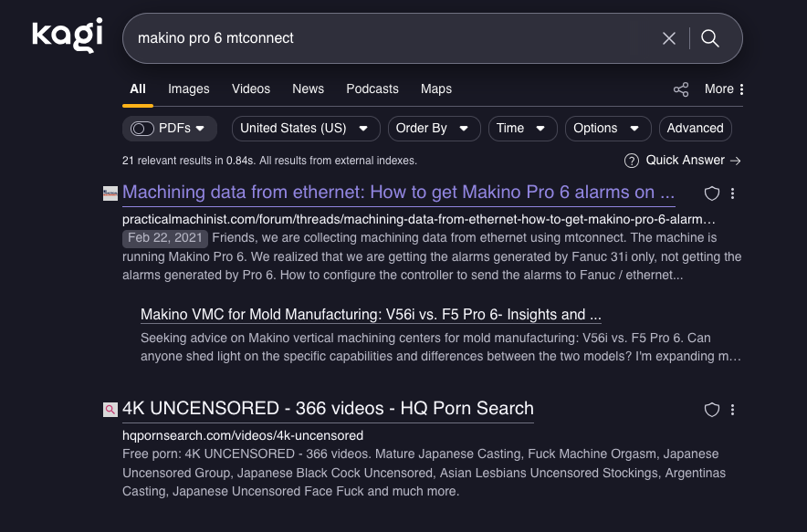807x532 pixels.
Task: Switch to the Images tab
Action: 189,89
